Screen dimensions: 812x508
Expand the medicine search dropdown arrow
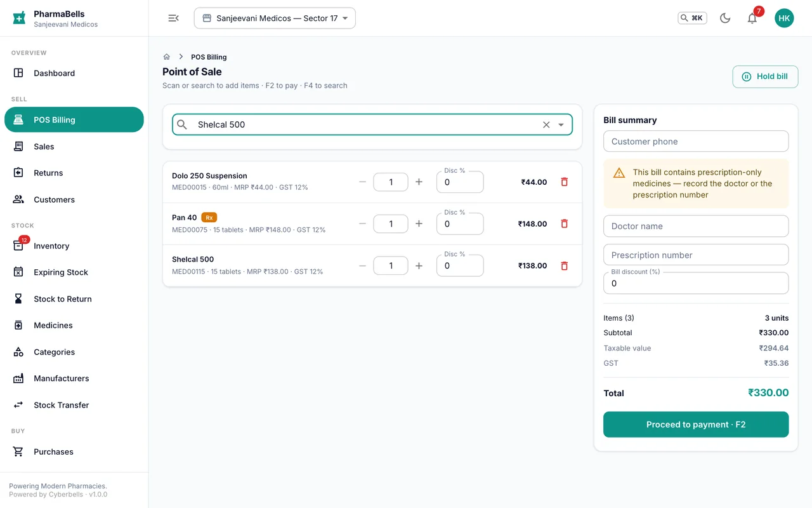(561, 124)
